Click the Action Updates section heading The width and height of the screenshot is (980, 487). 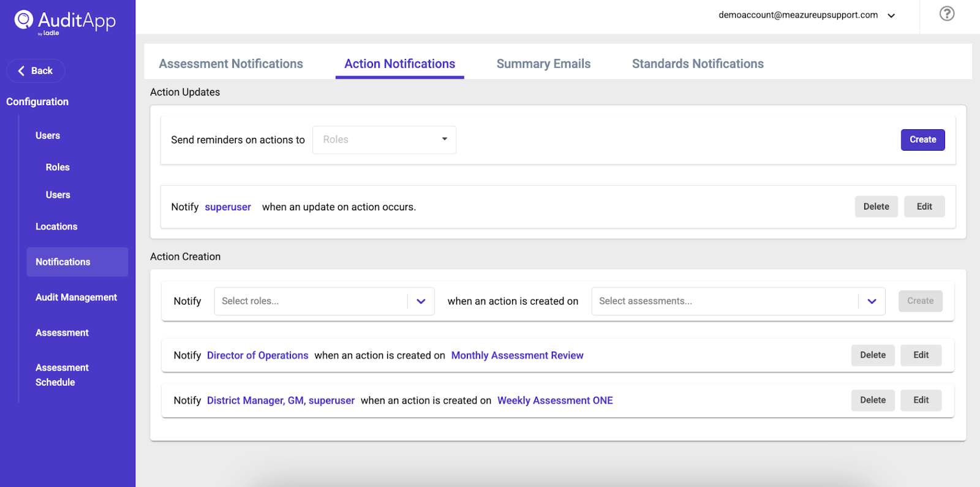tap(185, 92)
